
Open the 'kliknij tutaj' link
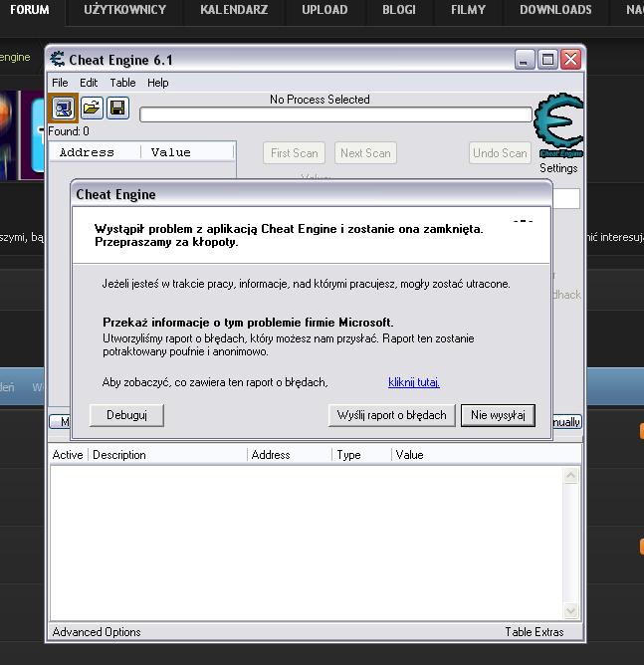coord(413,382)
